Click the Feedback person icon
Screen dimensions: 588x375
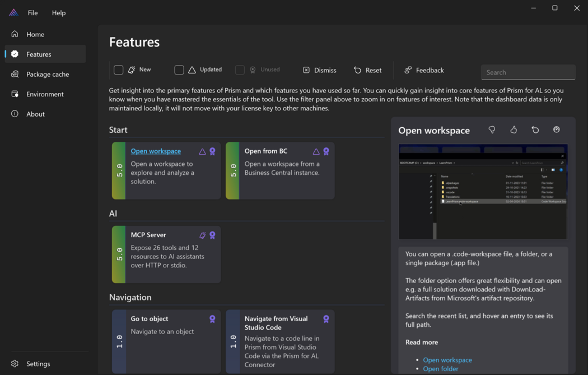tap(408, 70)
